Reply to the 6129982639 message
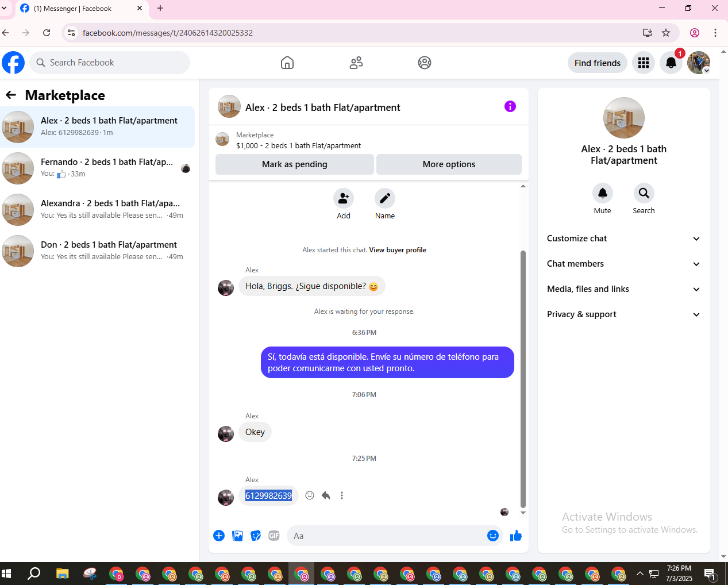Viewport: 728px width, 585px height. coord(326,495)
